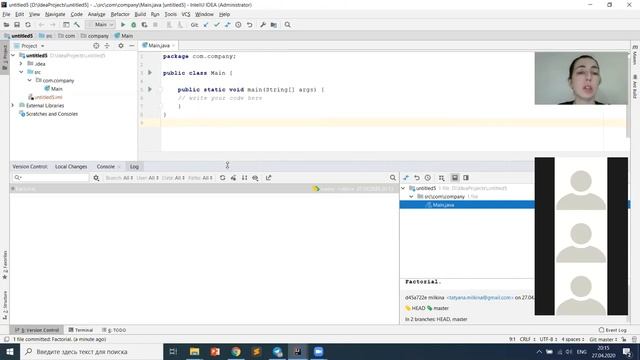Open the Main run configuration dropdown
This screenshot has height=360, width=640.
(x=100, y=25)
